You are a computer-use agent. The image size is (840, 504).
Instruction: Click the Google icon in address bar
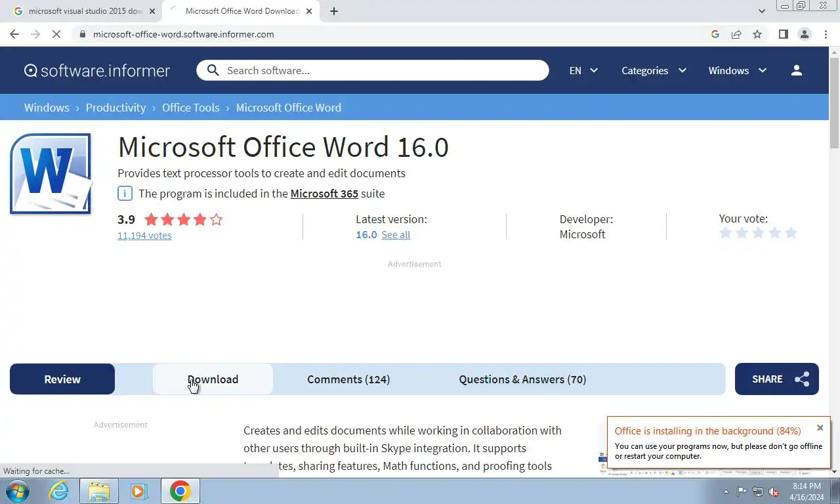point(715,34)
